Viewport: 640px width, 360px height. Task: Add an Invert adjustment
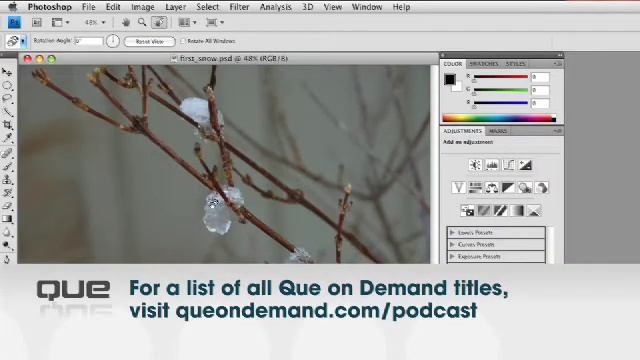pos(467,211)
